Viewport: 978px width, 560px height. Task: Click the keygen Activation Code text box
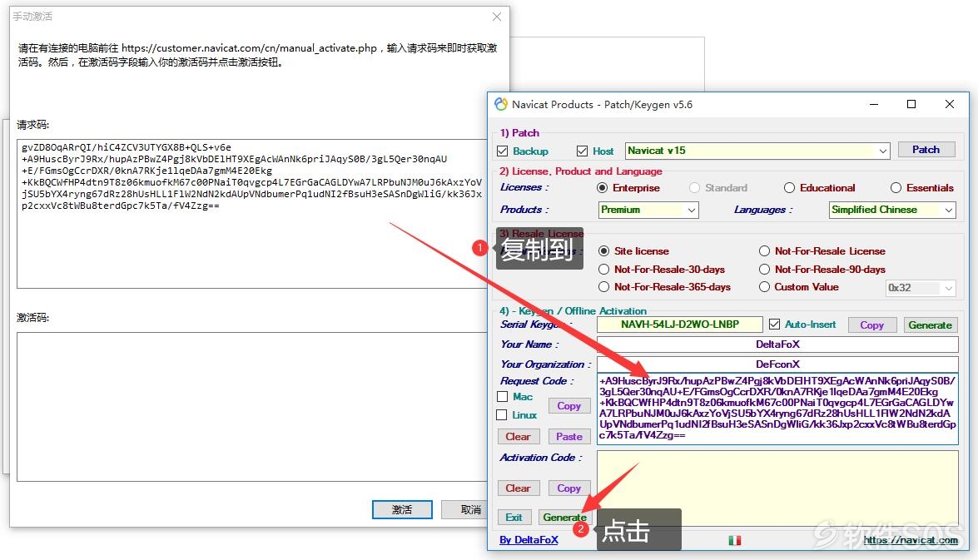tap(777, 488)
